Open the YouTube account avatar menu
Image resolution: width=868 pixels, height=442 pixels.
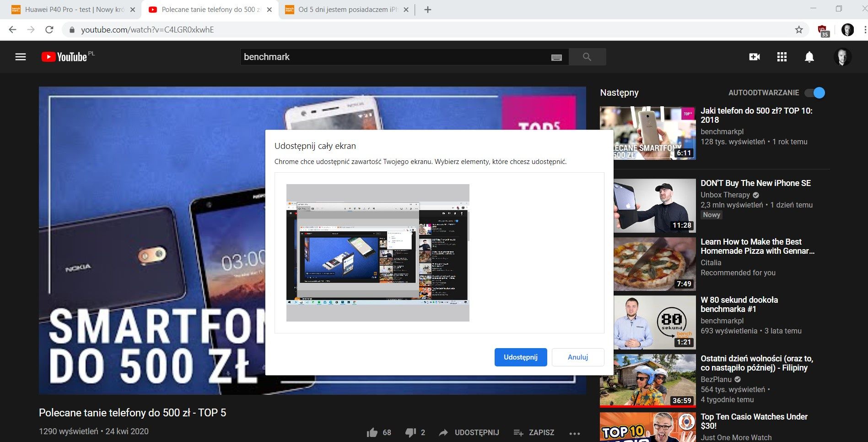[842, 57]
